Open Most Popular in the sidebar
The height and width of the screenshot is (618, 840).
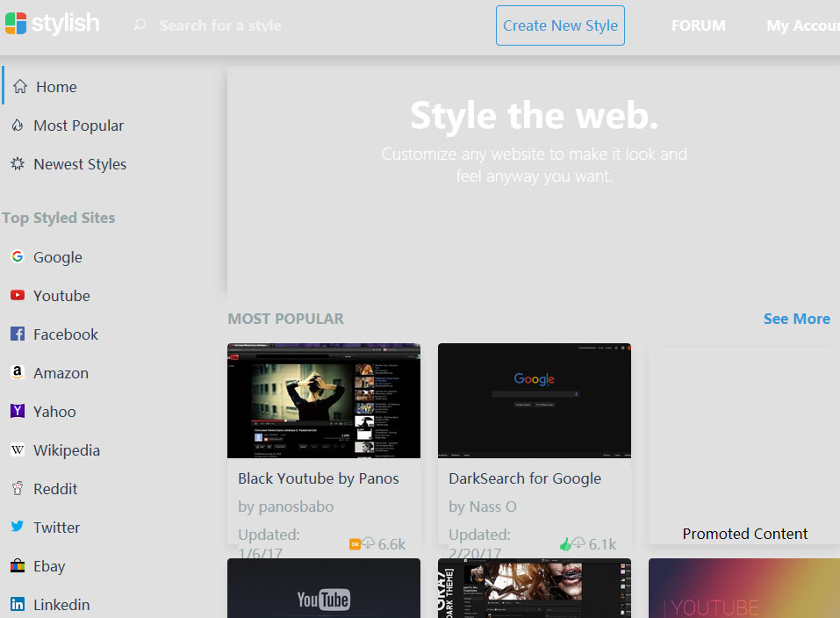click(x=78, y=126)
